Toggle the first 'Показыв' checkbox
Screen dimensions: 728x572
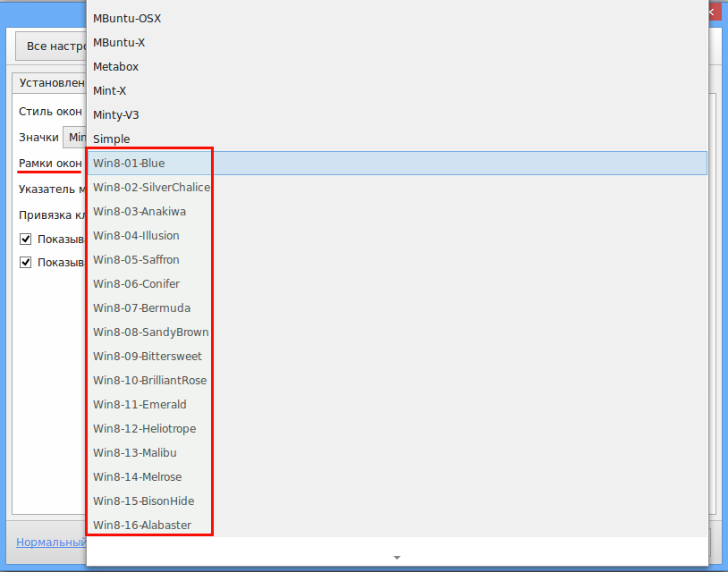[x=26, y=240]
